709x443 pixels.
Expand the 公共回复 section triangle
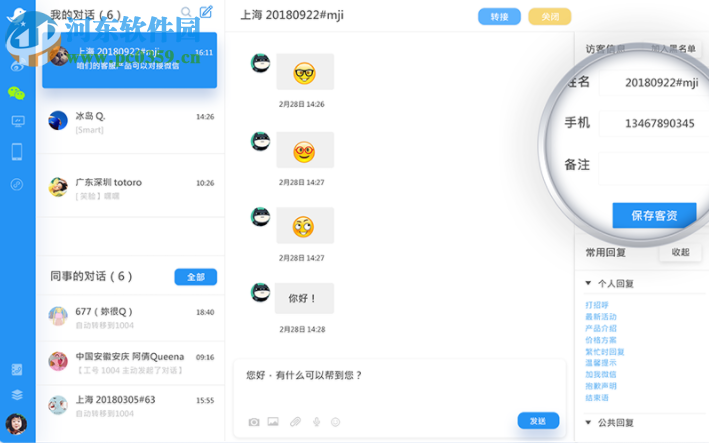click(588, 422)
